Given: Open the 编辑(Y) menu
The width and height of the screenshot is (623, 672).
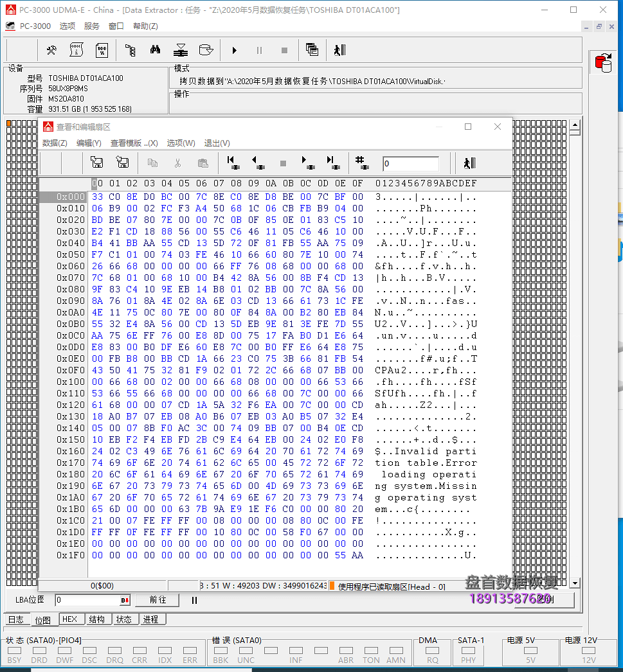Looking at the screenshot, I should pos(89,143).
